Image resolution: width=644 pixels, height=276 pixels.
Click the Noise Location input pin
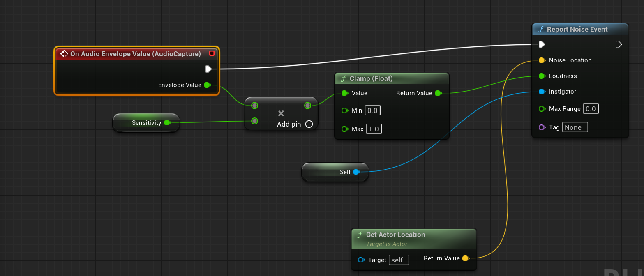542,60
